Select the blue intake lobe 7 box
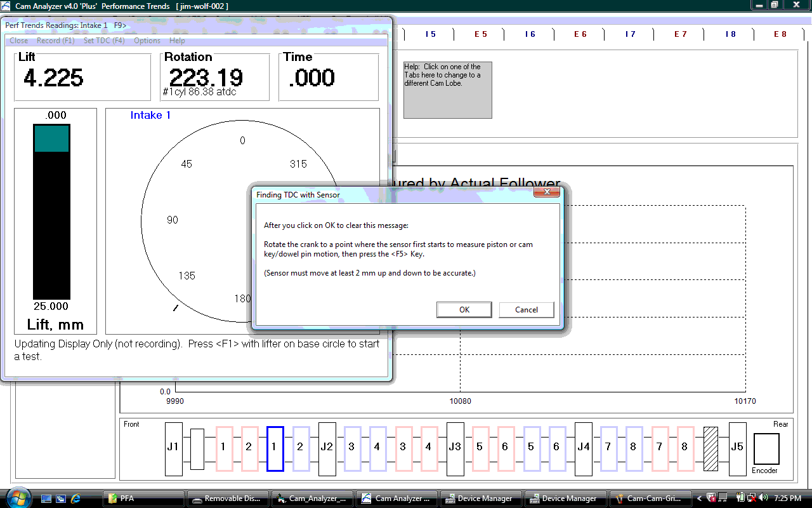812x508 pixels. (x=609, y=449)
